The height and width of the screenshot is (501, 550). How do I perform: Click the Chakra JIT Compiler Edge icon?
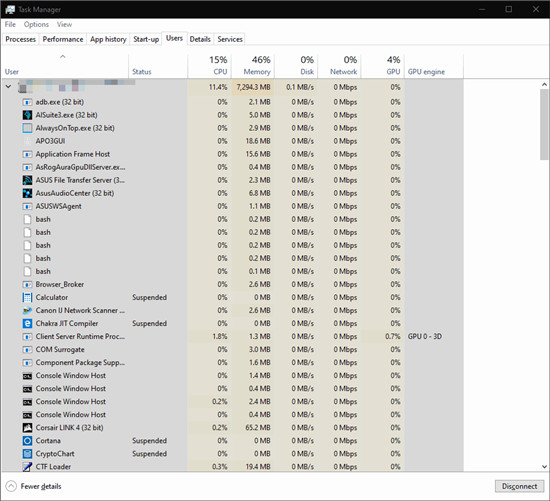point(27,323)
